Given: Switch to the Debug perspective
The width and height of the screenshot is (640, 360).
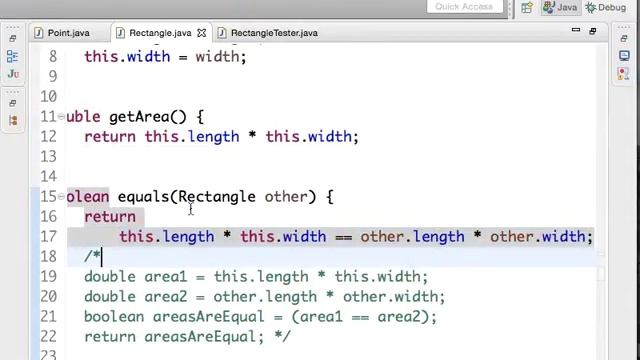Looking at the screenshot, I should click(x=606, y=7).
